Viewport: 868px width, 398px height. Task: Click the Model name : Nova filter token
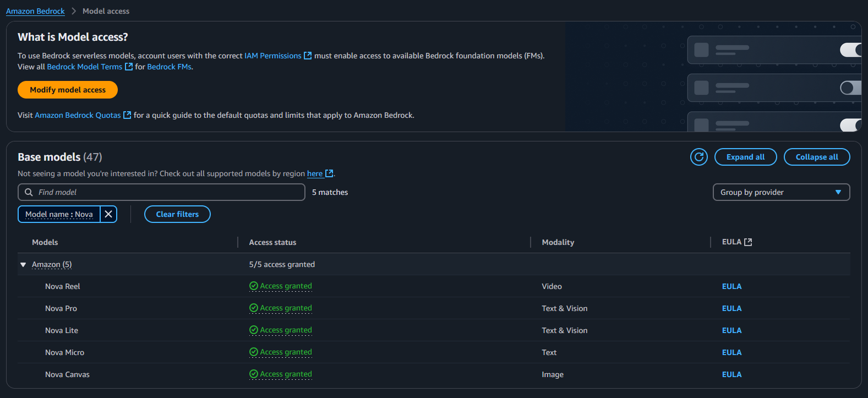coord(59,214)
